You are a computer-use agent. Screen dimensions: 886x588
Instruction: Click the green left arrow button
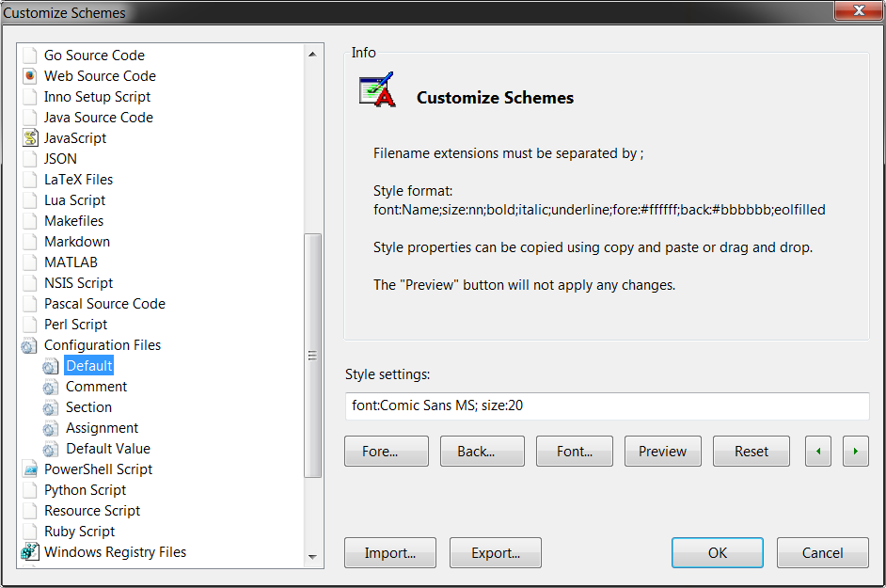(817, 451)
